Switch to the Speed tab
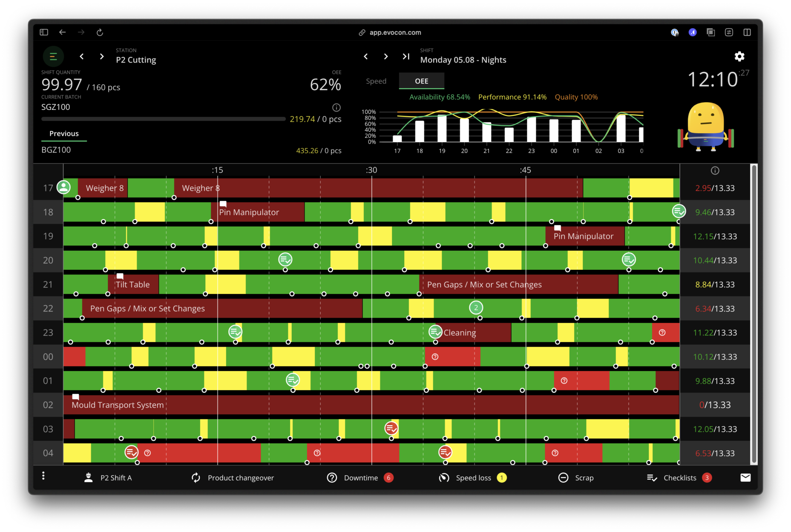The height and width of the screenshot is (532, 791). pos(376,81)
